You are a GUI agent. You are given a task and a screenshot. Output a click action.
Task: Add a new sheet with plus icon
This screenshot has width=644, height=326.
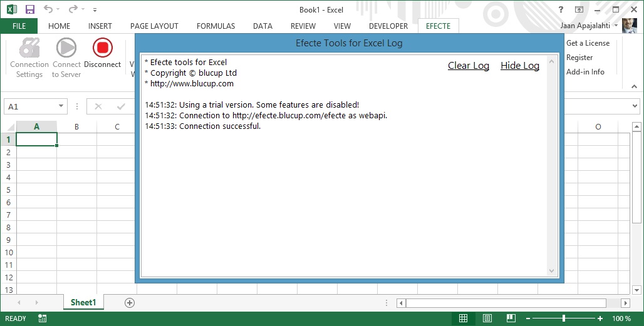coord(130,303)
